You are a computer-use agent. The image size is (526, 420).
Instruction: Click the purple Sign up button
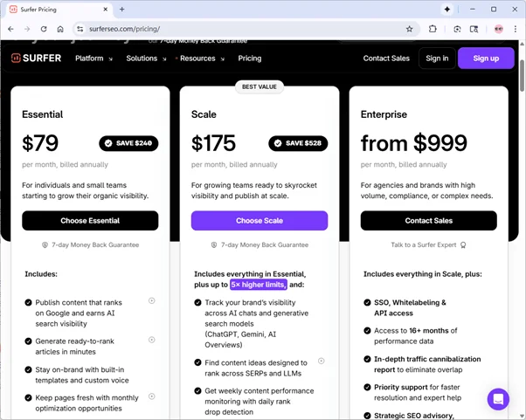(x=486, y=59)
